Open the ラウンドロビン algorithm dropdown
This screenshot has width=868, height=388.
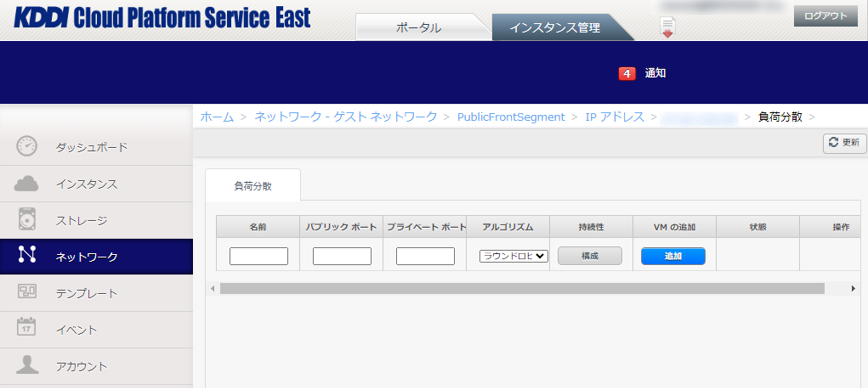tap(513, 256)
